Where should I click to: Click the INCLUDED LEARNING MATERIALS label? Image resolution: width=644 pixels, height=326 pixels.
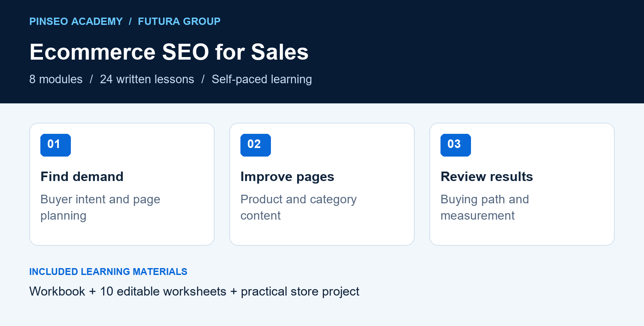tap(108, 272)
